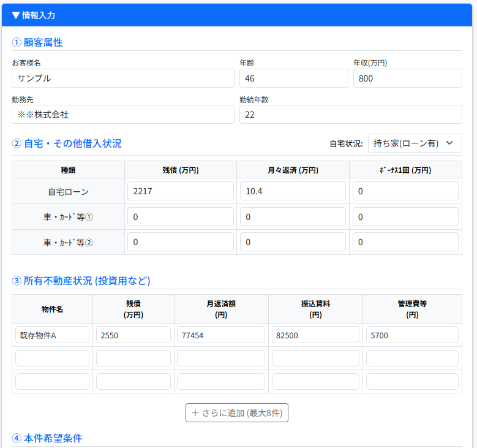Select empty 管理費等 field in third row
Image resolution: width=477 pixels, height=448 pixels.
tap(412, 382)
